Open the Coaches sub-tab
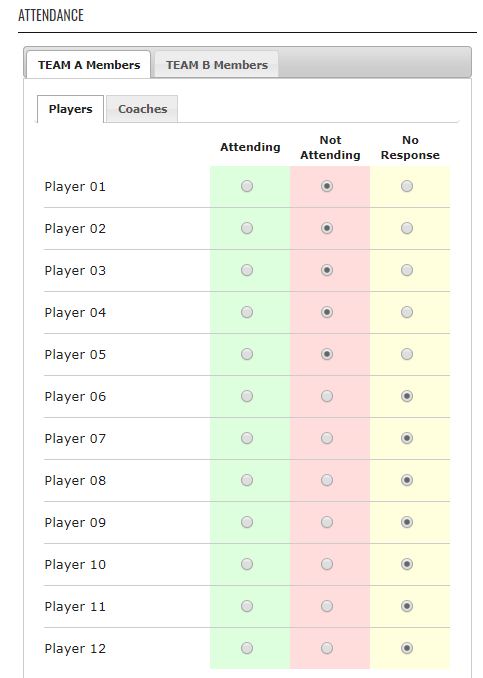This screenshot has height=678, width=483. (x=142, y=109)
